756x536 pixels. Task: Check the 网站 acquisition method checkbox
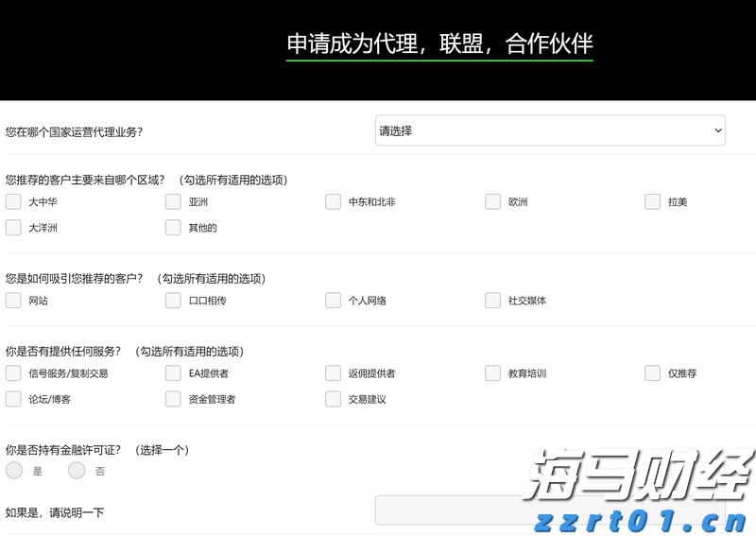tap(13, 300)
